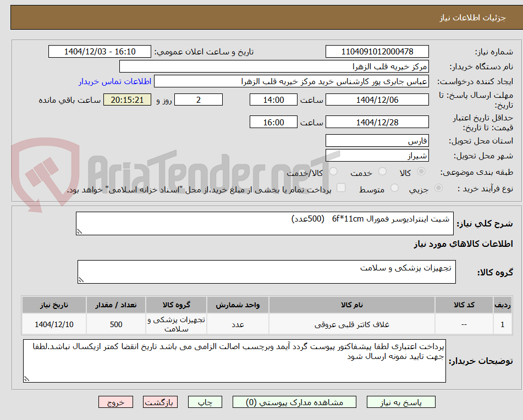Select the کالا radio button
Screen dimensions: 523x420
pos(421,172)
